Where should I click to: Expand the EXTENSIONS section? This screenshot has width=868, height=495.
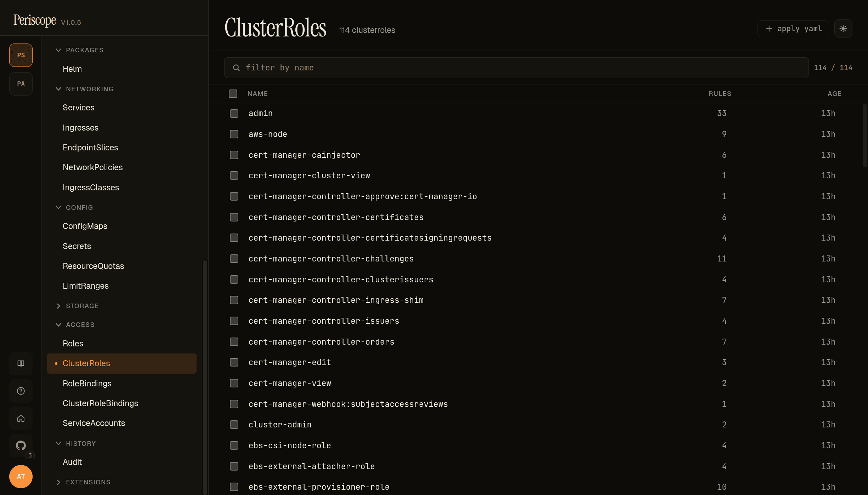(x=83, y=482)
